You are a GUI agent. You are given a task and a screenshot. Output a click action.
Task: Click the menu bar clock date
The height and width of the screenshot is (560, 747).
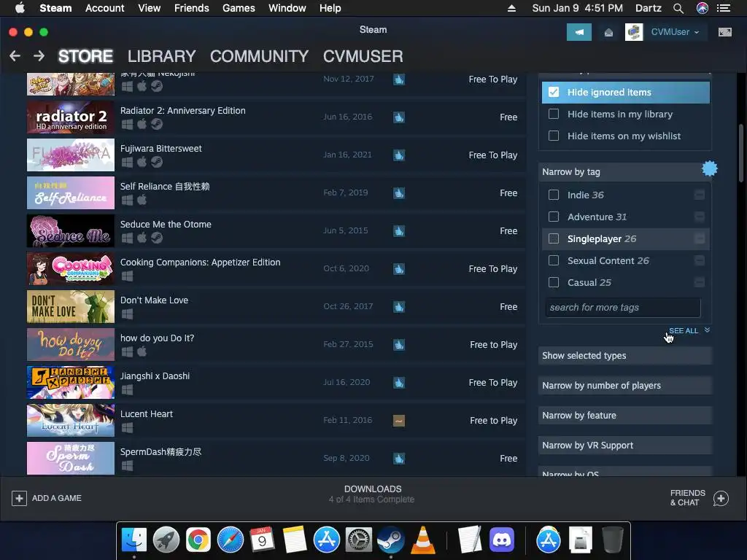578,8
